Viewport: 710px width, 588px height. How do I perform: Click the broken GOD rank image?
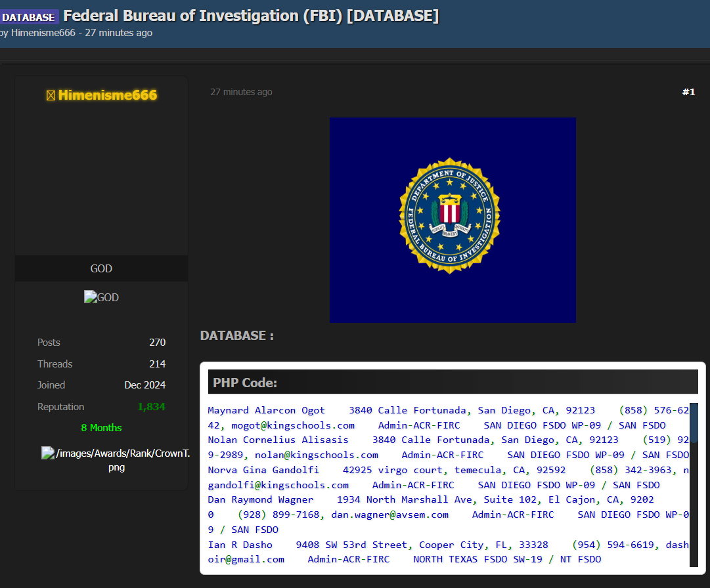[x=101, y=297]
